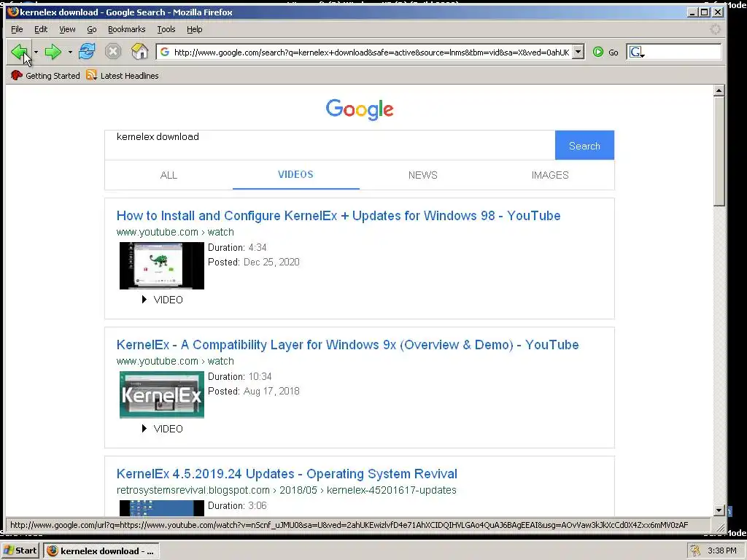Click the vertical scrollbar up arrow

719,90
